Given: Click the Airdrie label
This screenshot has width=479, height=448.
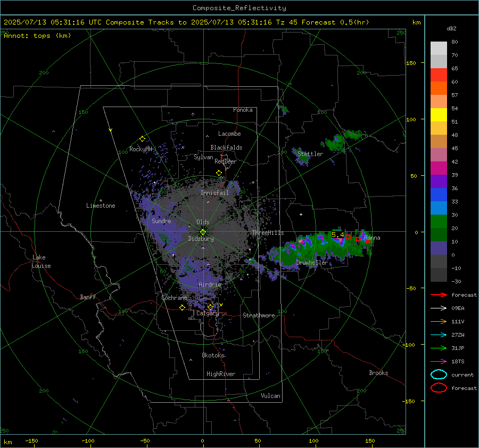Looking at the screenshot, I should coord(210,284).
